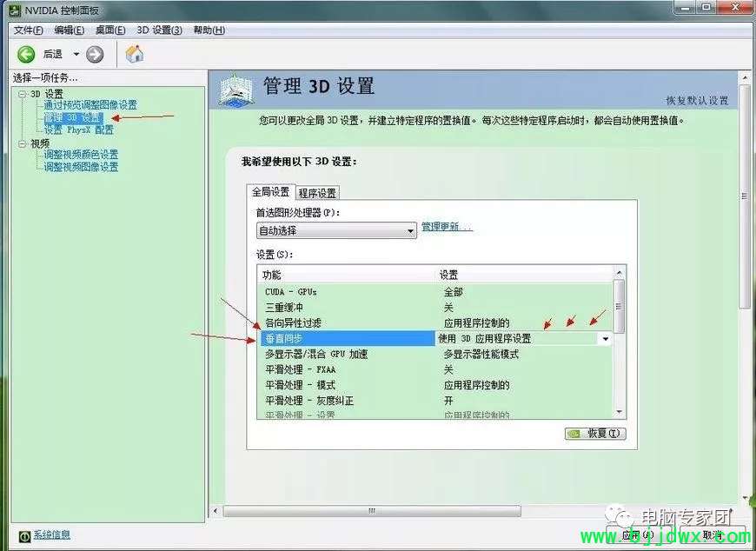Open the 3D 设置(3) menu

coord(160,30)
